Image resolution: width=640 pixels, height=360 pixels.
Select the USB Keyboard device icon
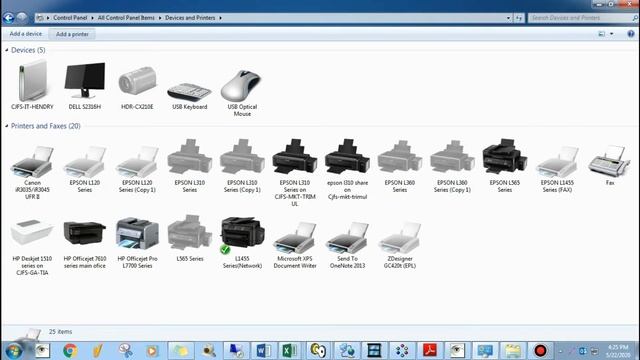pyautogui.click(x=189, y=91)
